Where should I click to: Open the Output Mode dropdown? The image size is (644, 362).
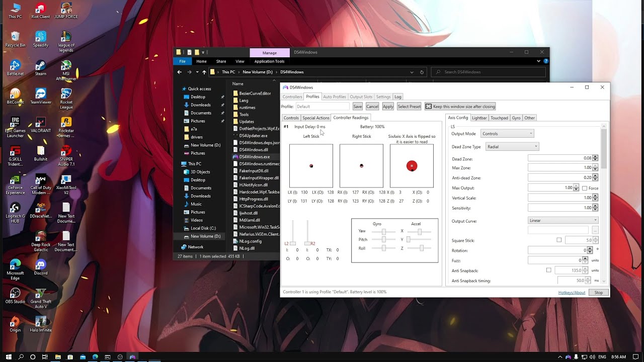coord(507,134)
